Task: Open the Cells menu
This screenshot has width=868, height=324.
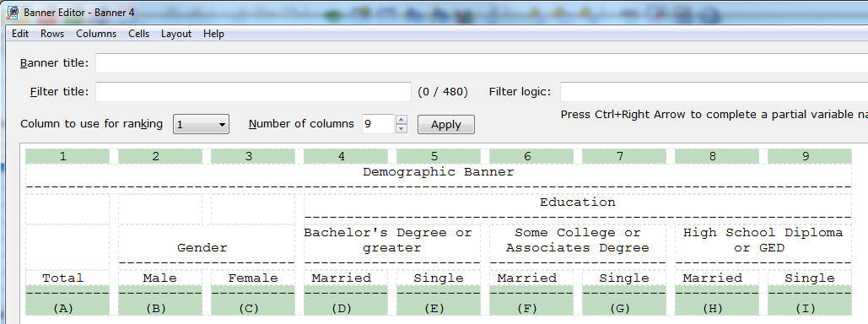Action: click(x=138, y=34)
